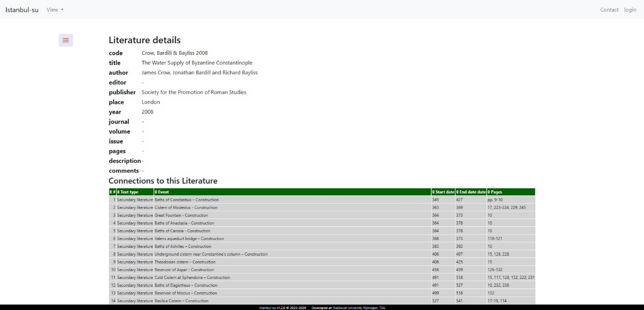Expand the View dropdown menu
644x310 pixels.
tap(55, 10)
